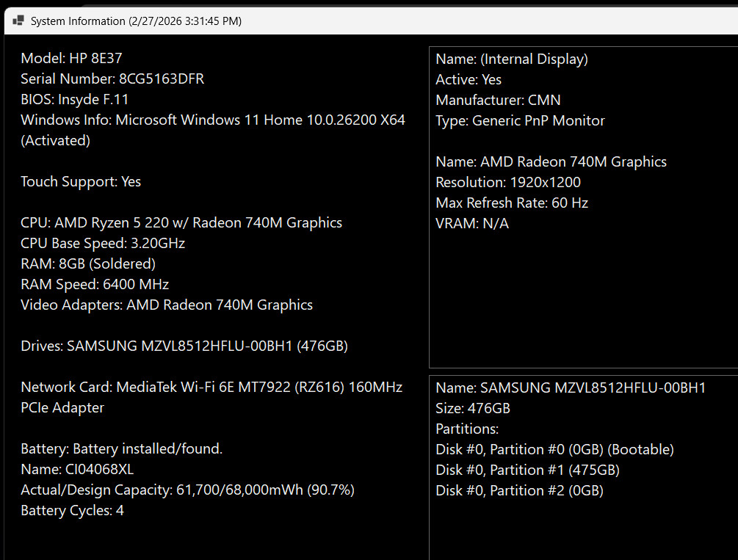738x560 pixels.
Task: Click the 'BIOS: Insyde F.11' line
Action: [x=74, y=99]
